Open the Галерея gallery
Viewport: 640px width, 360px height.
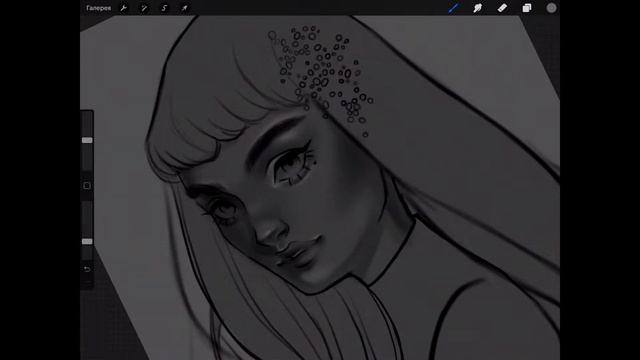click(x=98, y=8)
